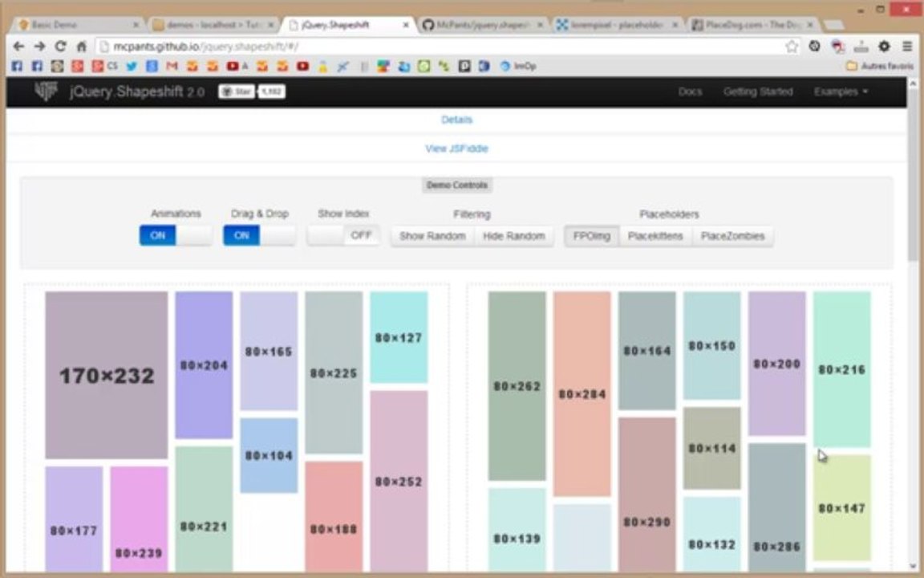The width and height of the screenshot is (924, 578).
Task: Click the GitHub Star button
Action: point(237,92)
